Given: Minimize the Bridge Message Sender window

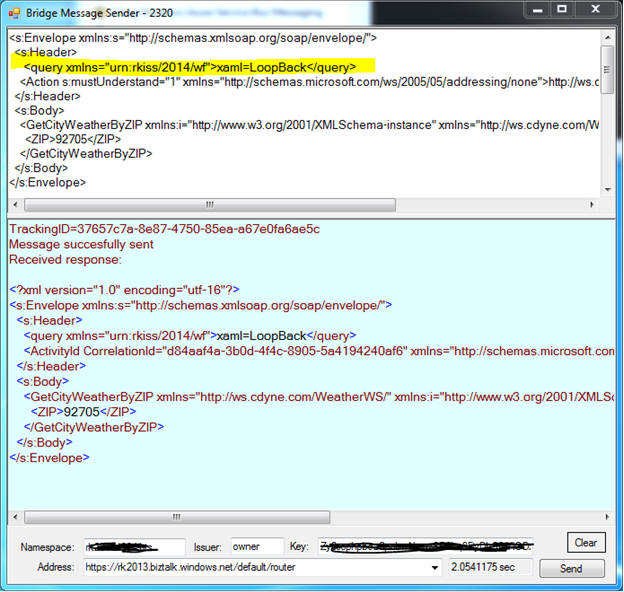Looking at the screenshot, I should [538, 10].
